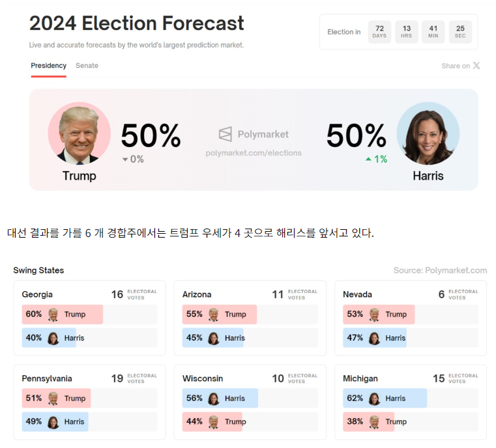Select the Presidency tab

(49, 66)
